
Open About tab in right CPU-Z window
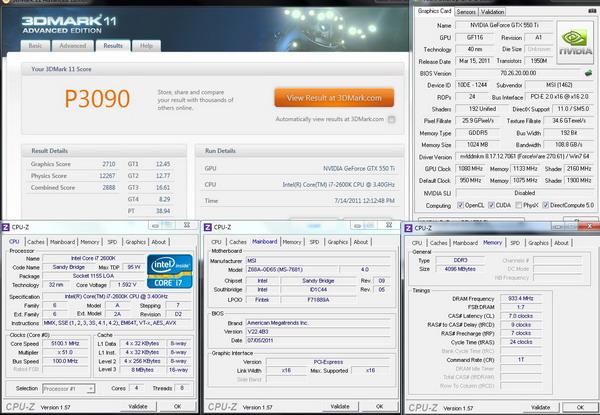coord(561,243)
